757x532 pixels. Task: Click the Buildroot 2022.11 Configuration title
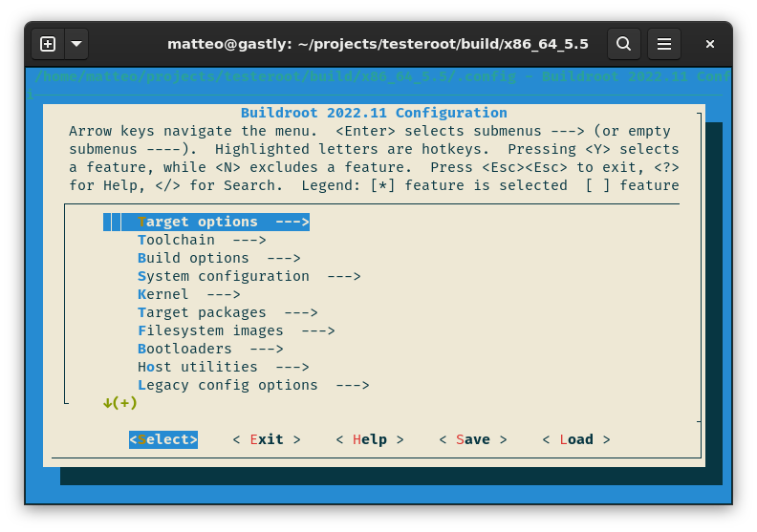point(374,113)
